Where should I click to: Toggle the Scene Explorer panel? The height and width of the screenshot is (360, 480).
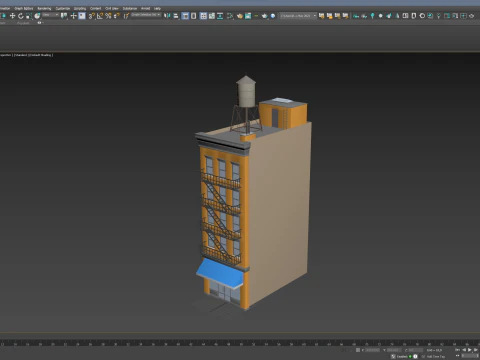click(185, 16)
